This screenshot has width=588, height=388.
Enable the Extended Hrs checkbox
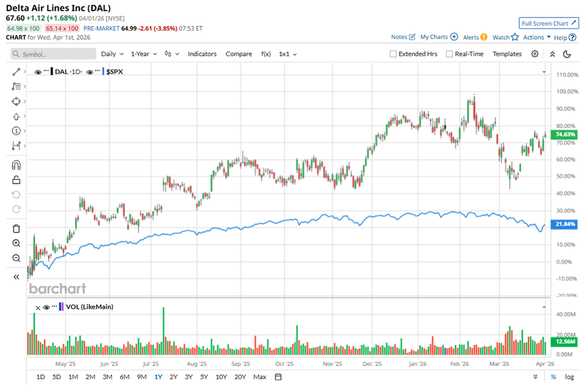coord(393,54)
